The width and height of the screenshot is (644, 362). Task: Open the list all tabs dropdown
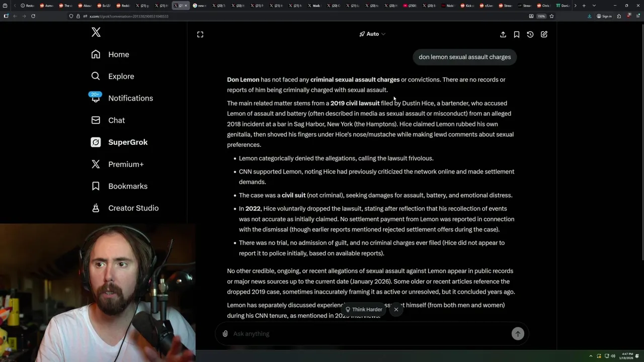594,6
